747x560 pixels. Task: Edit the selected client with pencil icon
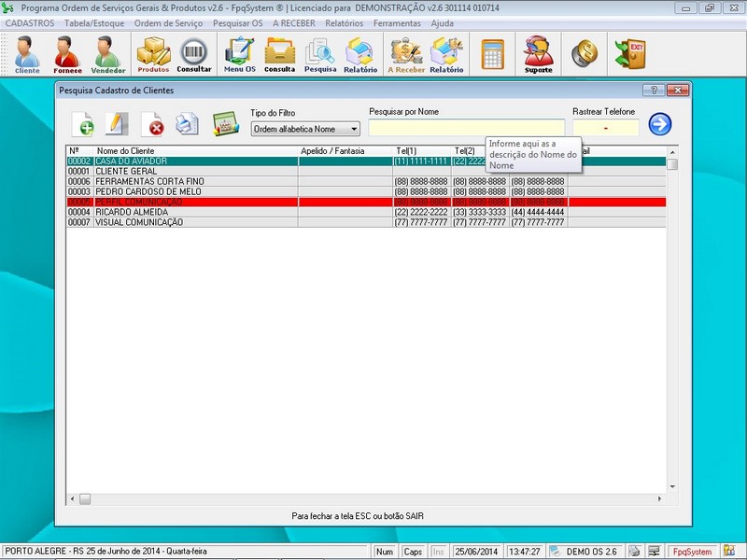click(117, 124)
